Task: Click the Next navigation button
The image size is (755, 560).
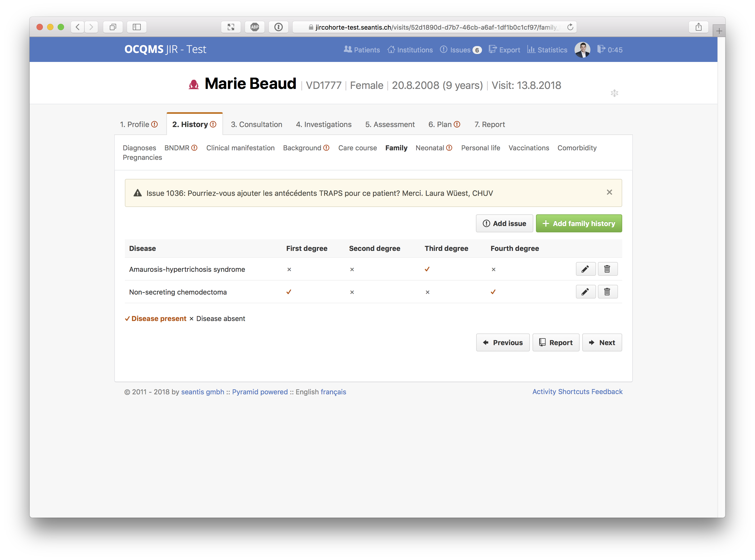Action: (601, 342)
